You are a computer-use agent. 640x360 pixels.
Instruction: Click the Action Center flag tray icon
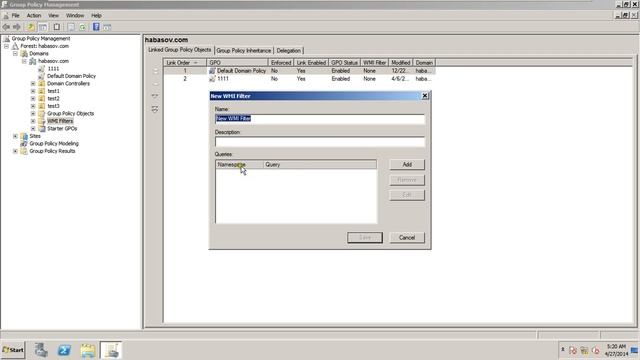(x=573, y=350)
